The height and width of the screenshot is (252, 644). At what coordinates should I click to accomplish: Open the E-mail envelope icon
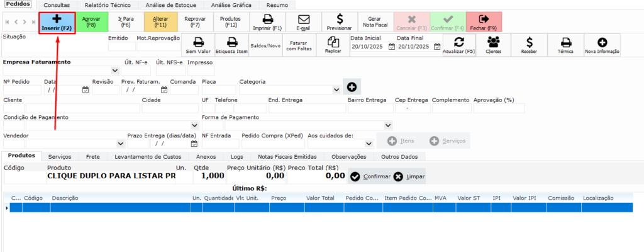tap(303, 19)
